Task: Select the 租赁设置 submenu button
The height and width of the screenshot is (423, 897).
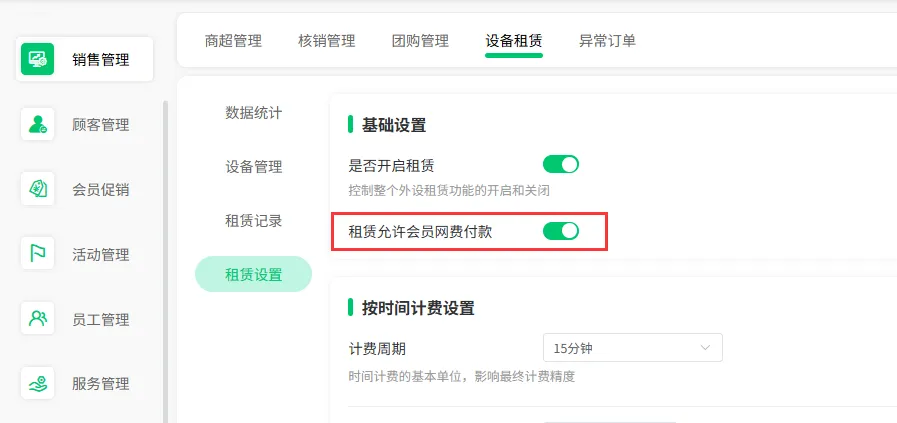Action: (x=253, y=274)
